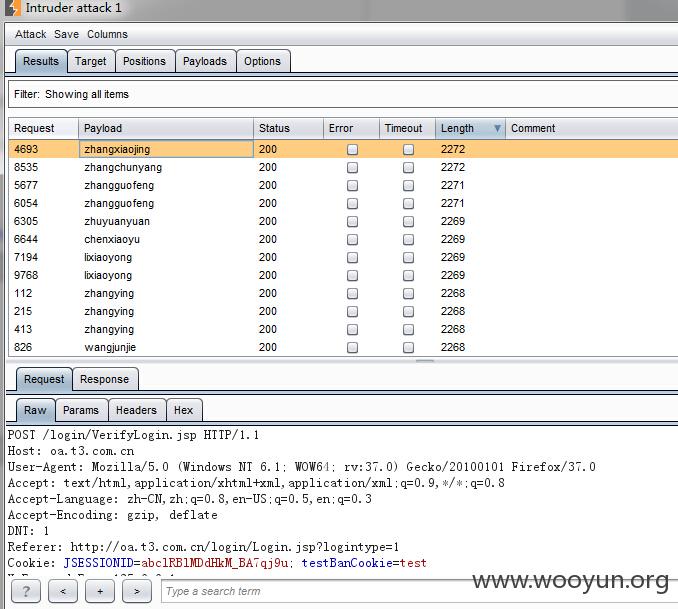The height and width of the screenshot is (609, 678).
Task: Click the plus search options button
Action: [x=100, y=591]
